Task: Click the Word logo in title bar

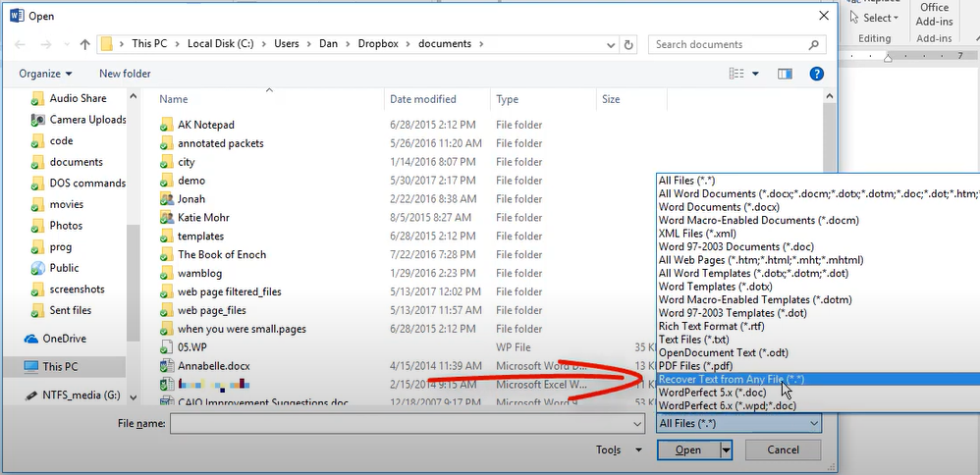Action: (x=17, y=16)
